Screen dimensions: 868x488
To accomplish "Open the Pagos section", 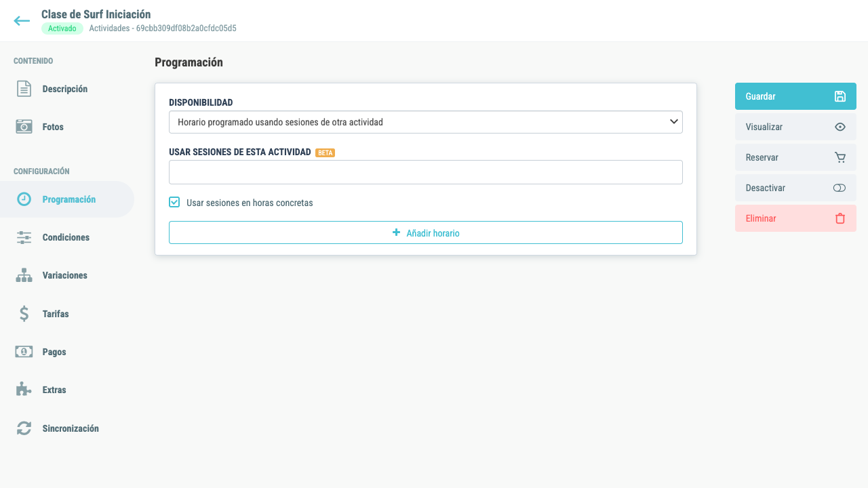I will [54, 352].
